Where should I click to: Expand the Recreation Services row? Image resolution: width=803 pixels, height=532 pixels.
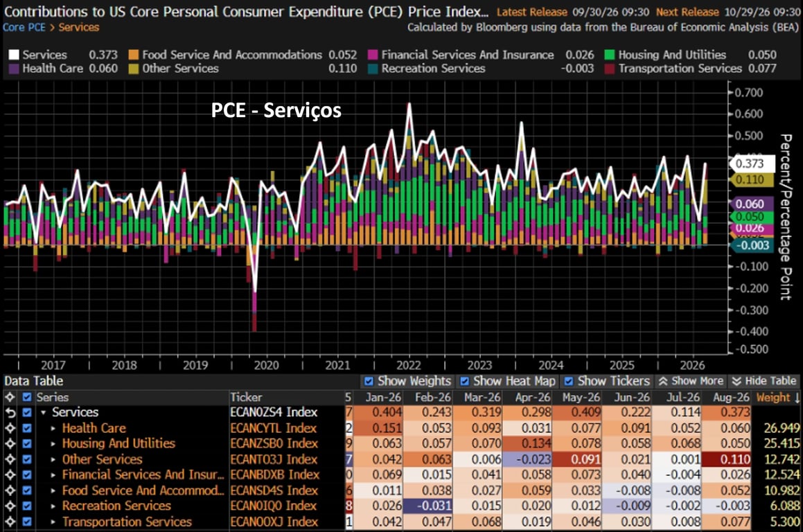53,506
